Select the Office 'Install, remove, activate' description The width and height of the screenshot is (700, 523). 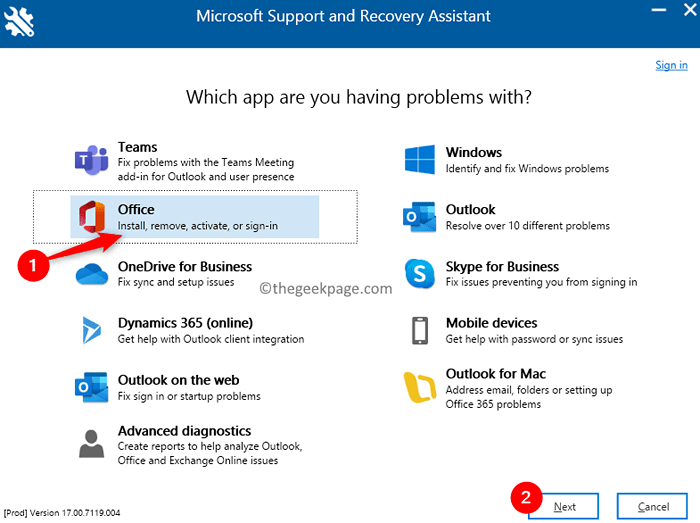[197, 226]
